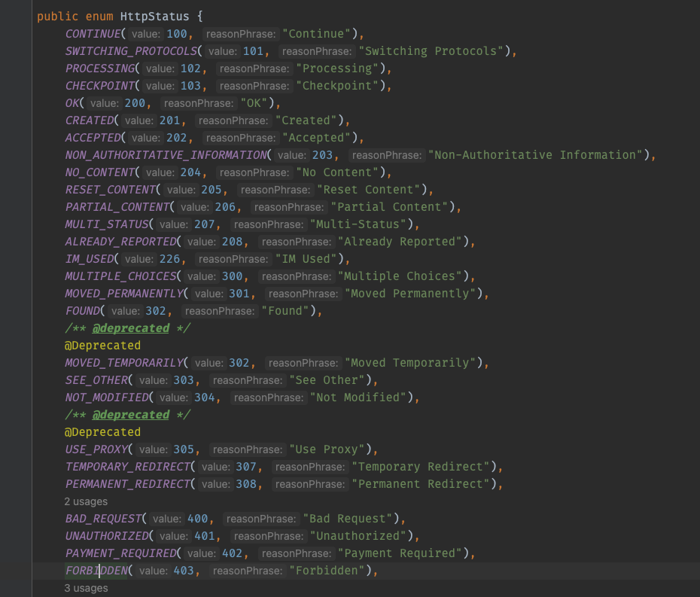The height and width of the screenshot is (597, 700).
Task: Select the SWITCHING_PROTOCOLS constant
Action: click(x=131, y=51)
